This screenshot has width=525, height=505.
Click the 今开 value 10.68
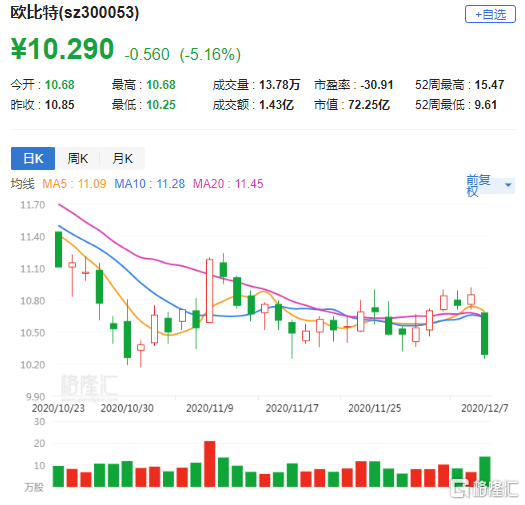(x=60, y=85)
